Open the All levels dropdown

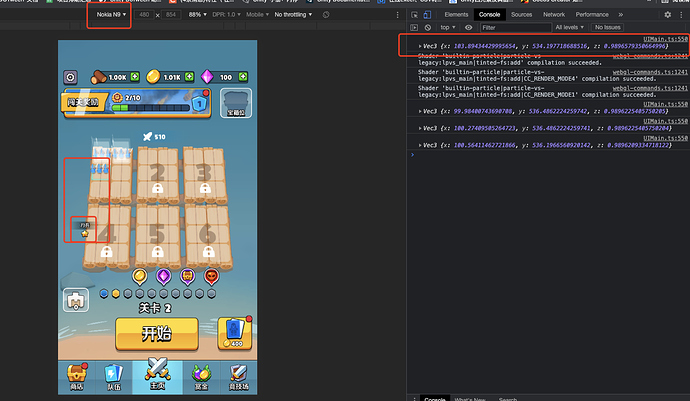[x=569, y=27]
